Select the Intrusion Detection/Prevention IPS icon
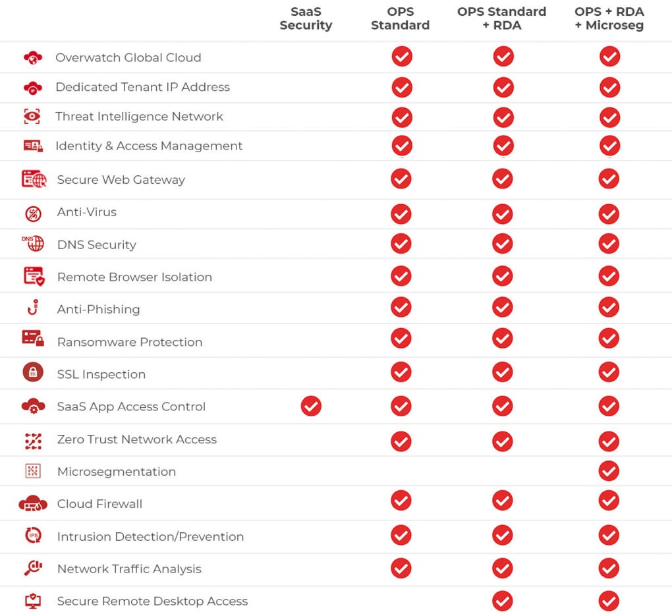Screen dimensions: 672x616 pyautogui.click(x=34, y=535)
